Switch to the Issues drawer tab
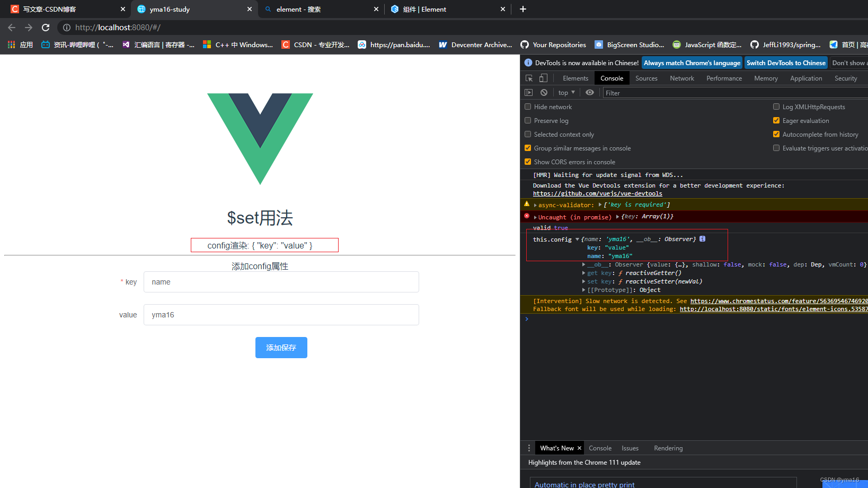 630,448
